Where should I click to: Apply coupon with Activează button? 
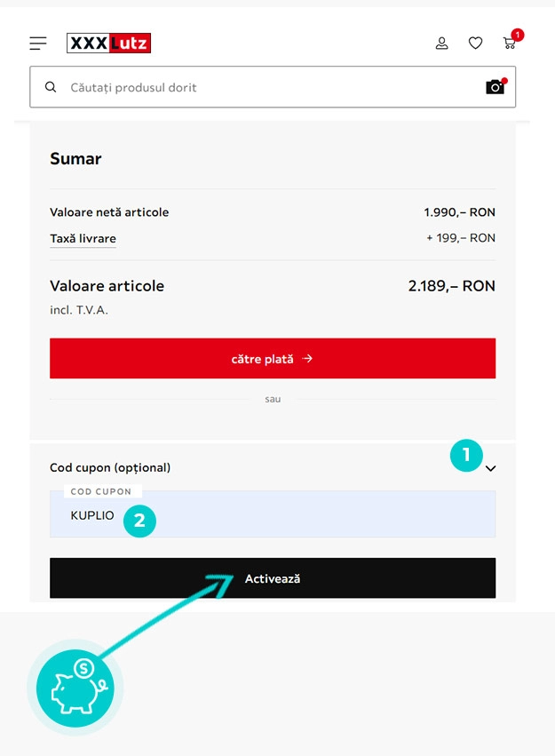273,578
